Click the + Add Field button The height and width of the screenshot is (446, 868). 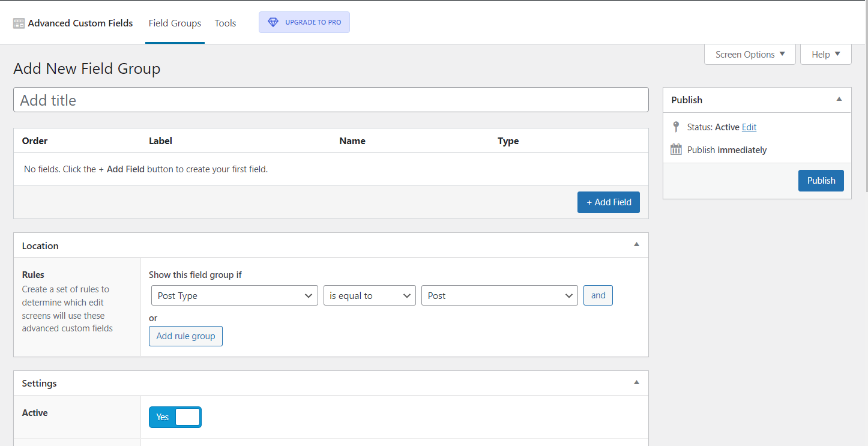(608, 202)
